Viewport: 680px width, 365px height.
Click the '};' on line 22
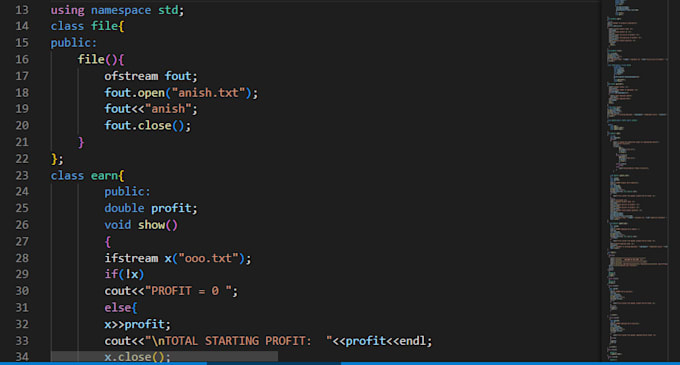57,159
